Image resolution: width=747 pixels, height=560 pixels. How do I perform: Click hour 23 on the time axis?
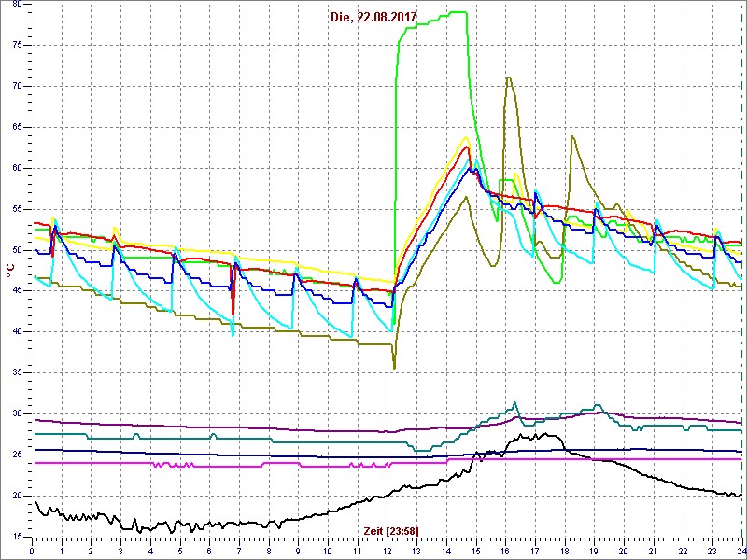tap(712, 549)
